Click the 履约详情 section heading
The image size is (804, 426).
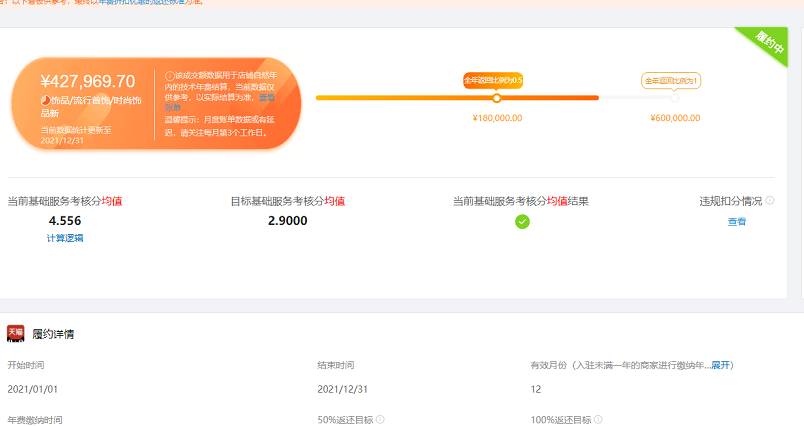(53, 334)
